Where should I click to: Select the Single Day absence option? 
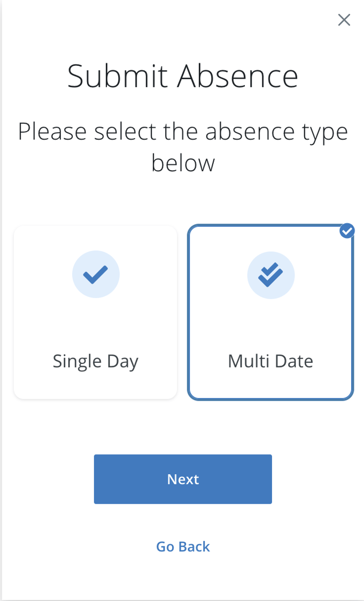(96, 312)
